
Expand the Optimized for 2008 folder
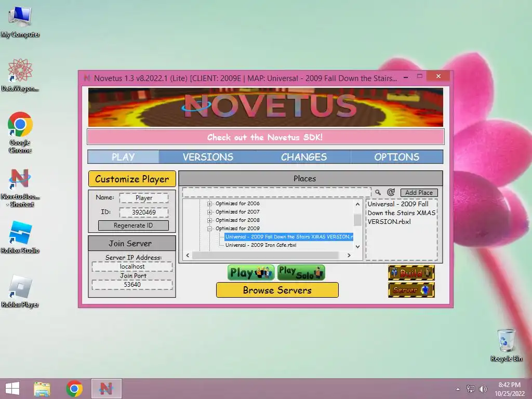(x=210, y=220)
